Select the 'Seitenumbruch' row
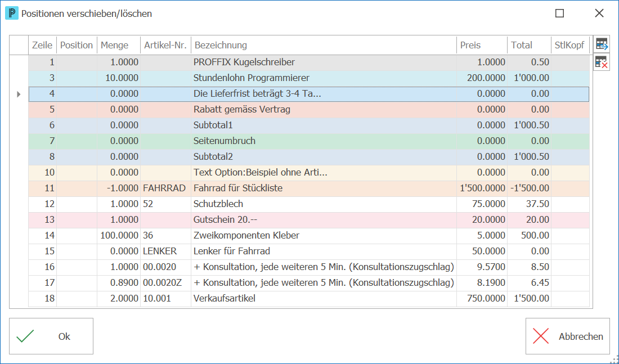The image size is (619, 364). [309, 141]
